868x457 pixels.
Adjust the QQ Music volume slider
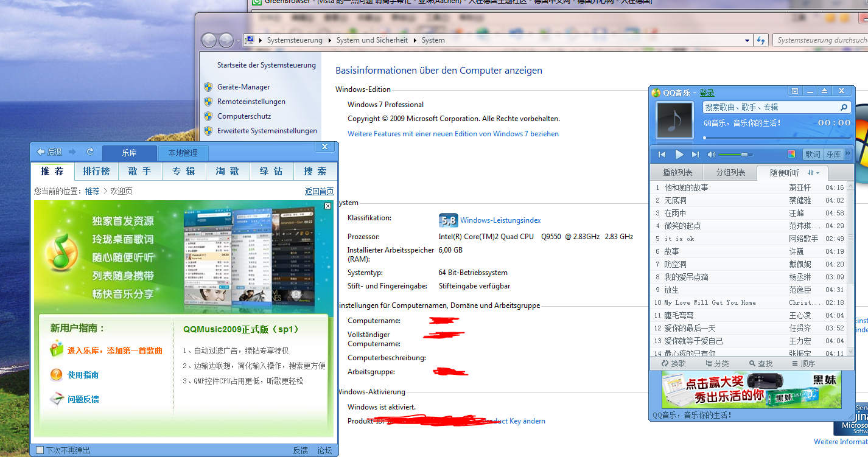pos(735,155)
